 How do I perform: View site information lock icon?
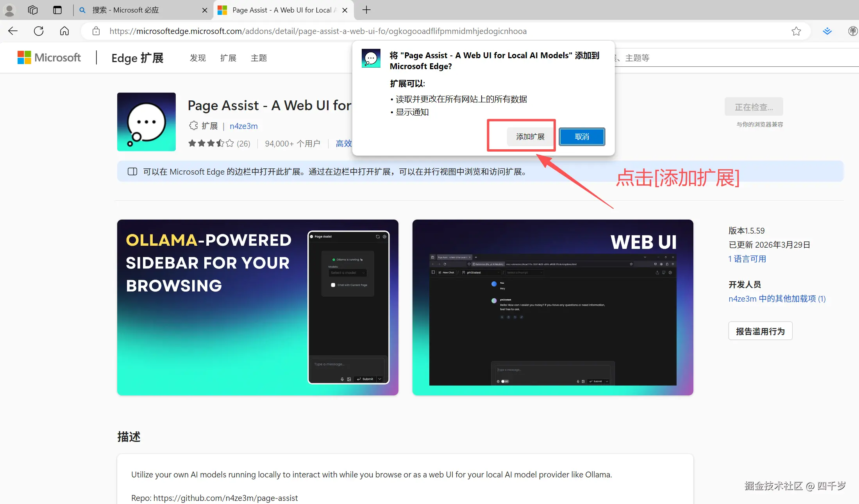click(96, 31)
